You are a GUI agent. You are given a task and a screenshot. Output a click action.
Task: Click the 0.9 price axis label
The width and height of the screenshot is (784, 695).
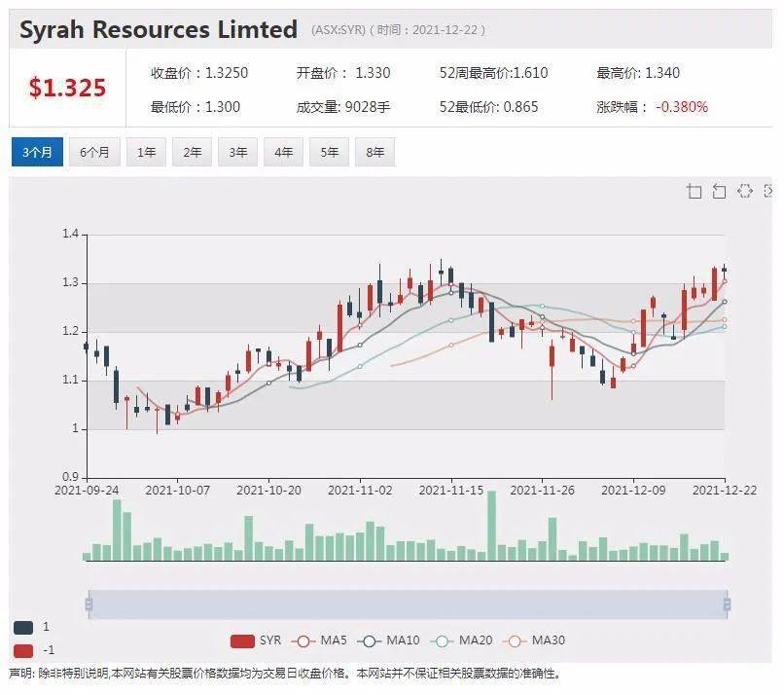point(70,477)
